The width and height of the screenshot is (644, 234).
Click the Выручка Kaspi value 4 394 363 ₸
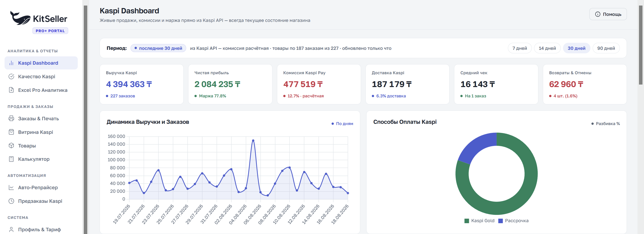[x=129, y=84]
